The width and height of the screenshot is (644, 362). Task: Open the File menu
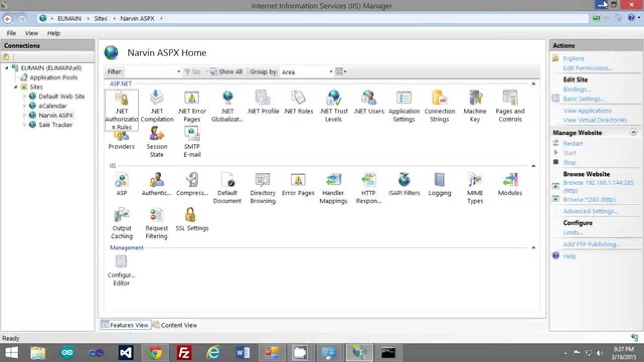(11, 33)
